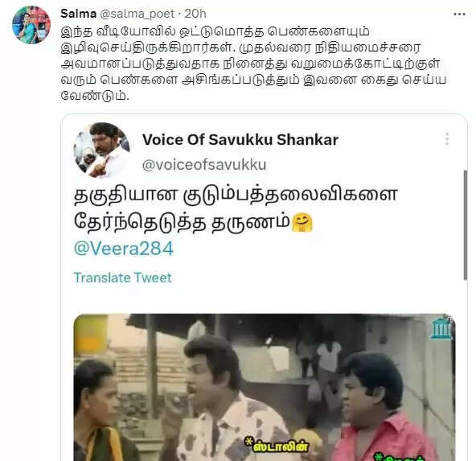Click the hugging face emoji
Viewport: 476px width, 461px height.
coord(302,223)
